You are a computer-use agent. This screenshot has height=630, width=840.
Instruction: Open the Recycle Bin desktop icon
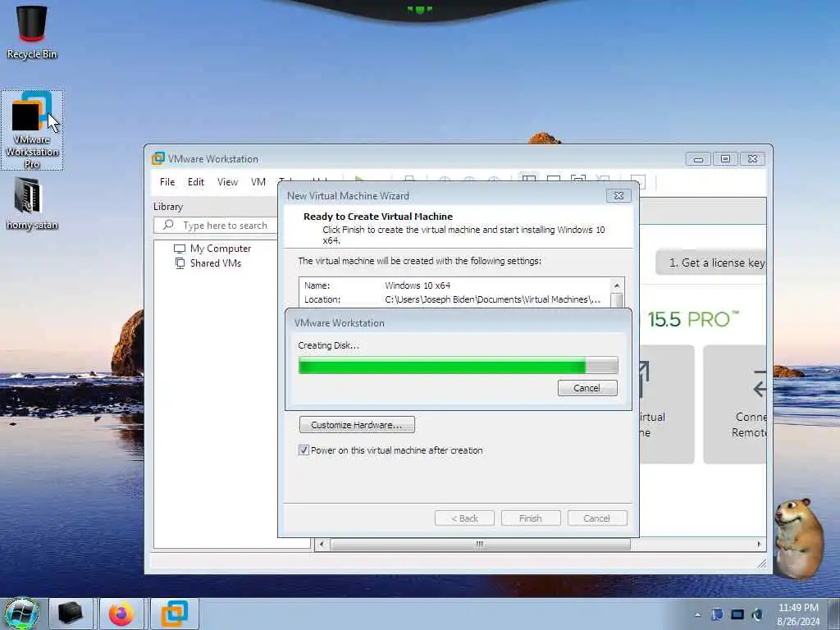coord(32,31)
